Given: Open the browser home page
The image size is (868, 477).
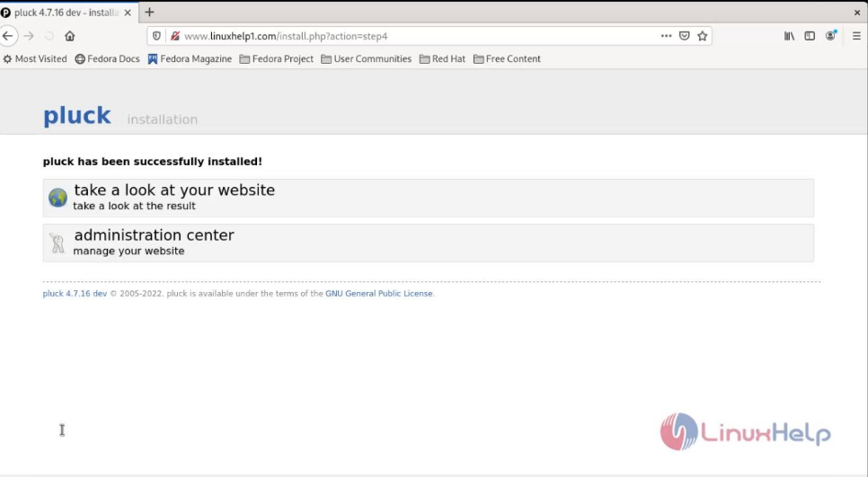Looking at the screenshot, I should tap(70, 36).
